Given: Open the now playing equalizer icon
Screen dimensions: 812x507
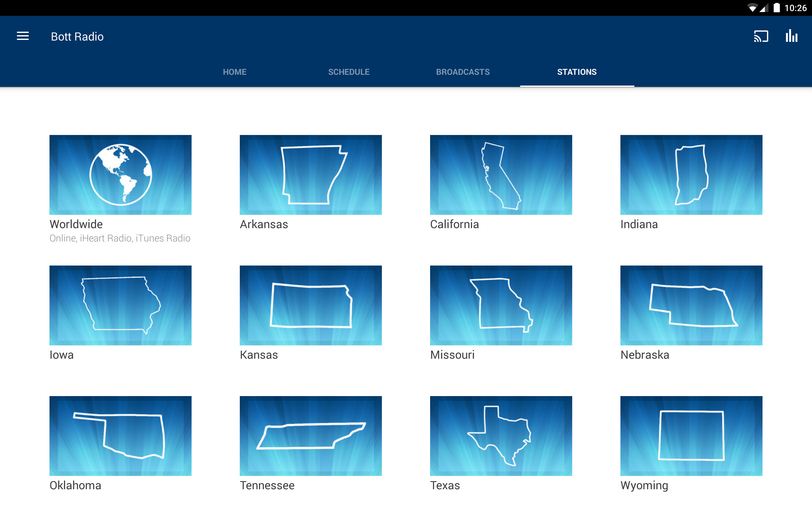Looking at the screenshot, I should [791, 36].
